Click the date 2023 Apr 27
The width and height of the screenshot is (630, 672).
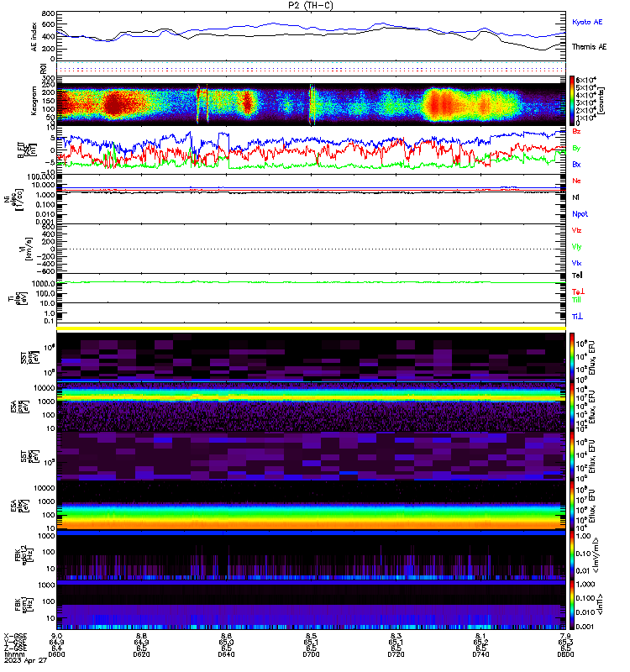pos(25,660)
